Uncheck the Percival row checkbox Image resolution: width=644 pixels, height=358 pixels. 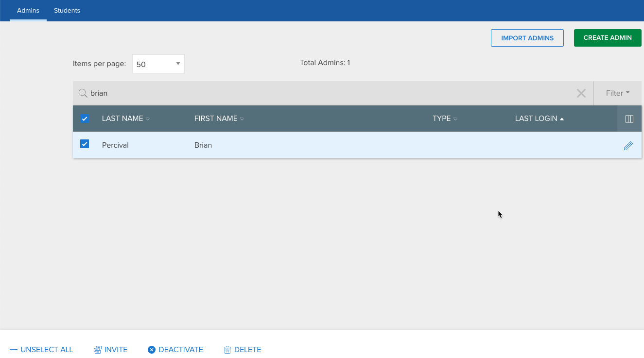point(85,144)
